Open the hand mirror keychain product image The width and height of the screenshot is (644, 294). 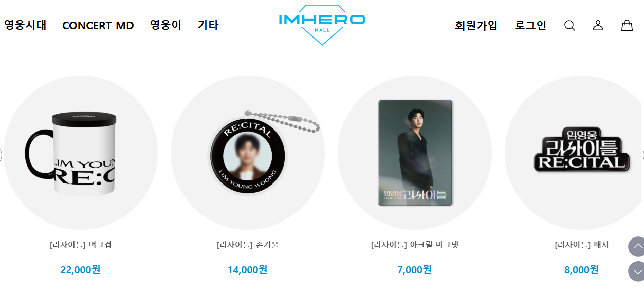click(x=248, y=153)
